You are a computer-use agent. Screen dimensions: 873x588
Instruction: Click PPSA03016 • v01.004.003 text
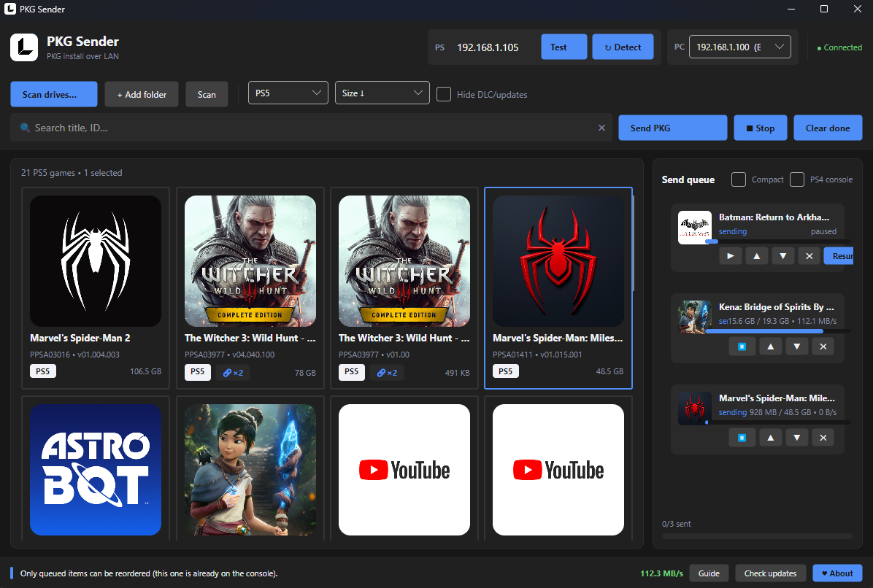click(x=74, y=355)
